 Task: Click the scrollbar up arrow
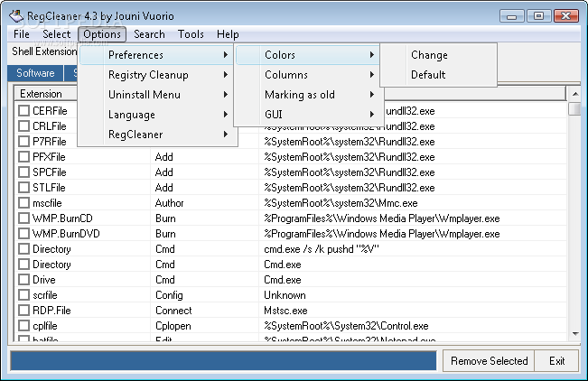pyautogui.click(x=575, y=94)
